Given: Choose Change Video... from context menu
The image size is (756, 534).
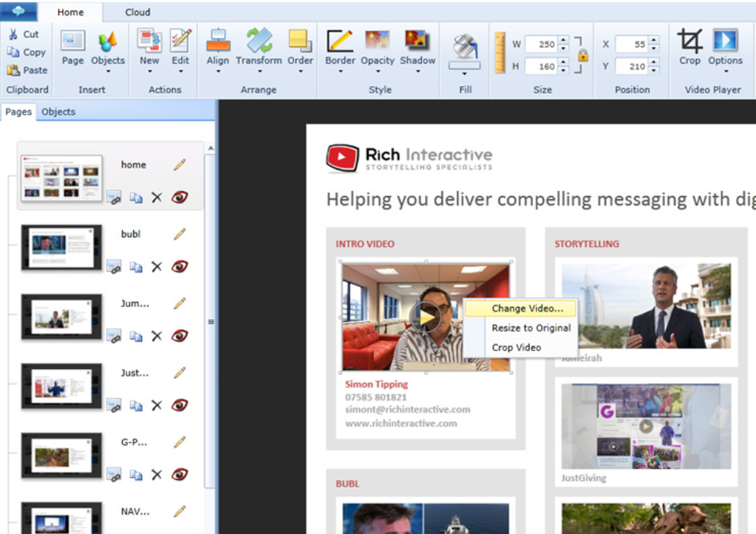Looking at the screenshot, I should [521, 308].
